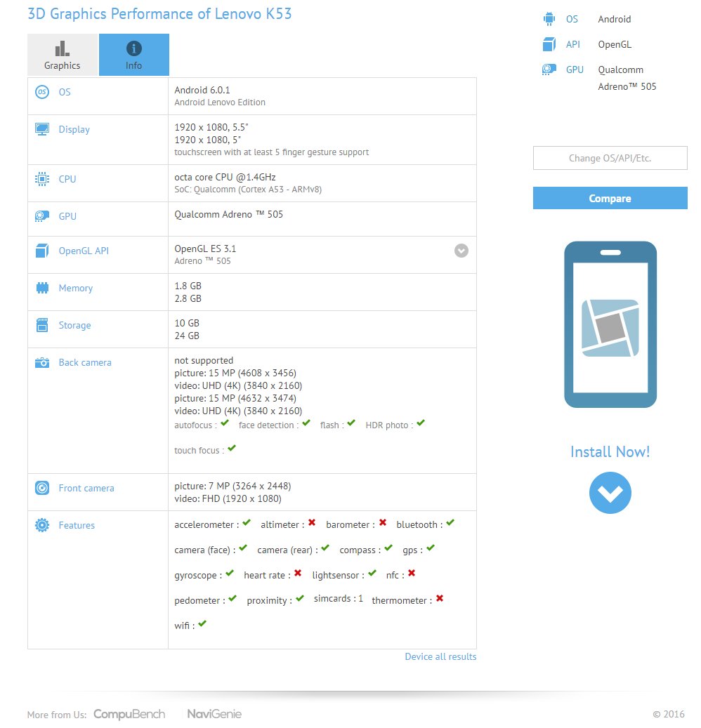Image resolution: width=701 pixels, height=728 pixels.
Task: Click the '1920 x 1080, 5.5"' display value
Action: click(x=211, y=127)
